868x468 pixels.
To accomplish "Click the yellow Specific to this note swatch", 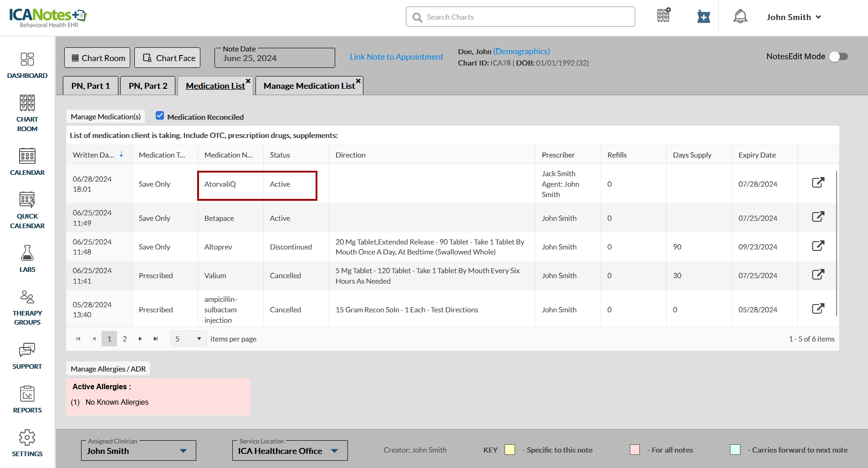I will pyautogui.click(x=510, y=450).
